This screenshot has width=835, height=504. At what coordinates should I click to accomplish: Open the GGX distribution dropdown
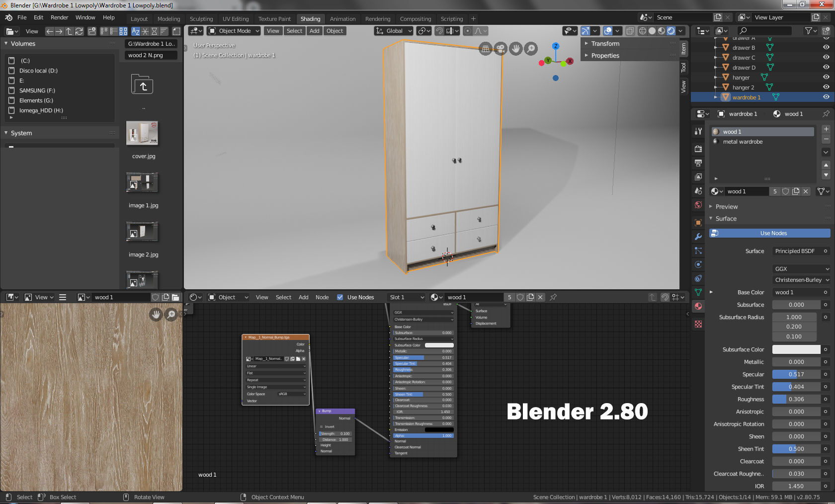point(801,269)
